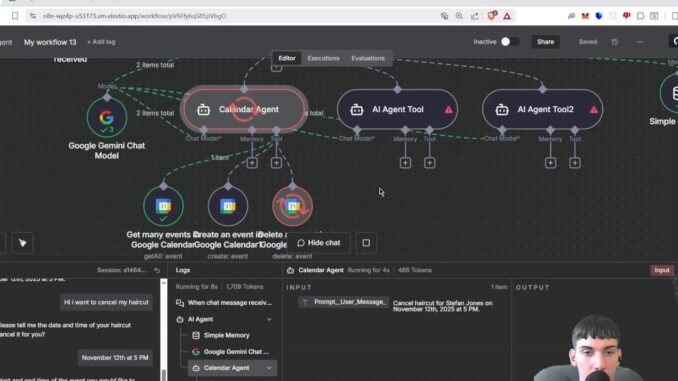Click the Simple memory node at right edge
678x381 pixels.
669,93
